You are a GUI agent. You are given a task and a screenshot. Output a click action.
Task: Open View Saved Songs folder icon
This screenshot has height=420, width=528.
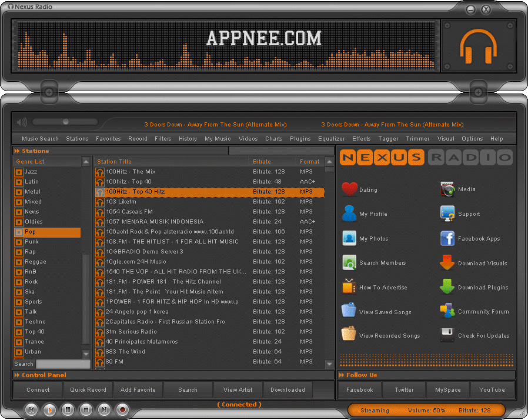[x=349, y=311]
